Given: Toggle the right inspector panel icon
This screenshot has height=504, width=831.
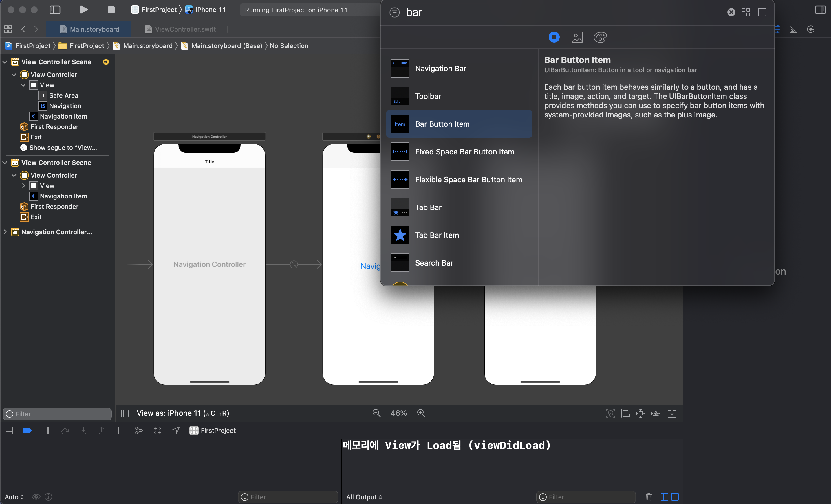Looking at the screenshot, I should point(820,10).
